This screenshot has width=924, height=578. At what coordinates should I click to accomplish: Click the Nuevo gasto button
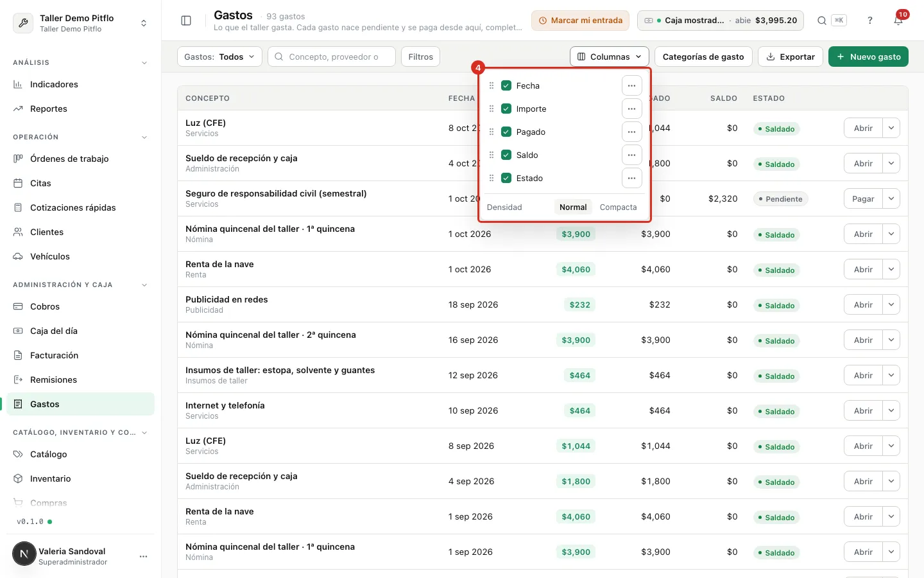click(x=868, y=57)
